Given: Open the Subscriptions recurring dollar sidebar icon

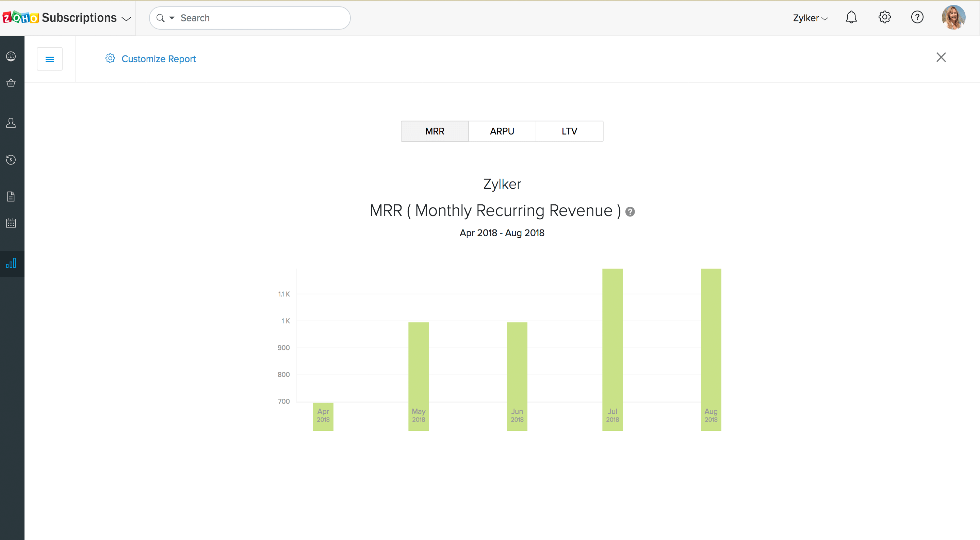Looking at the screenshot, I should coord(11,160).
